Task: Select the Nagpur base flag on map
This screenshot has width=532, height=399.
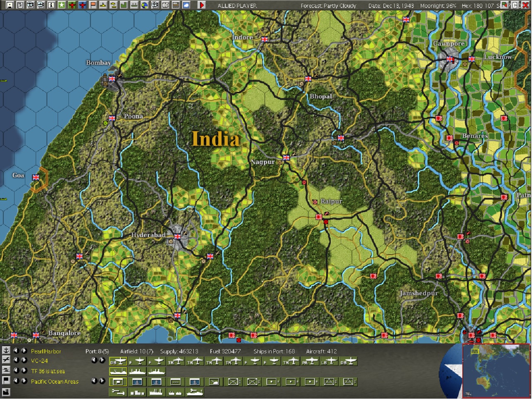Action: tap(286, 157)
